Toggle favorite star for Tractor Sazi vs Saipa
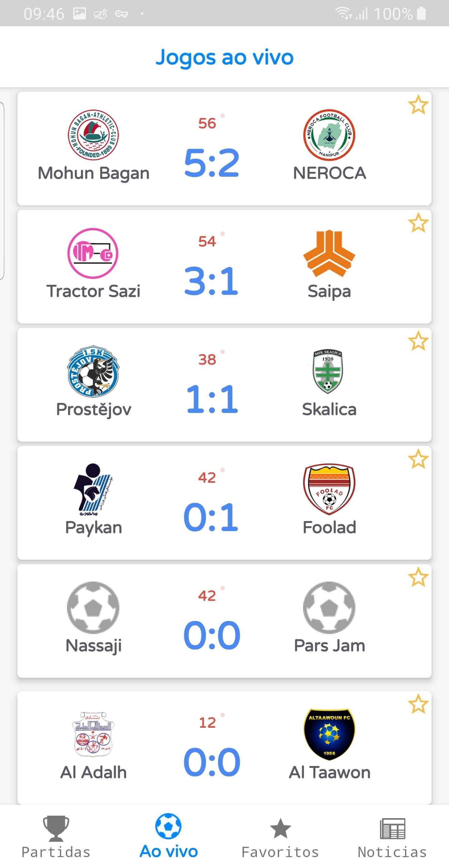This screenshot has height=868, width=449. click(x=418, y=223)
